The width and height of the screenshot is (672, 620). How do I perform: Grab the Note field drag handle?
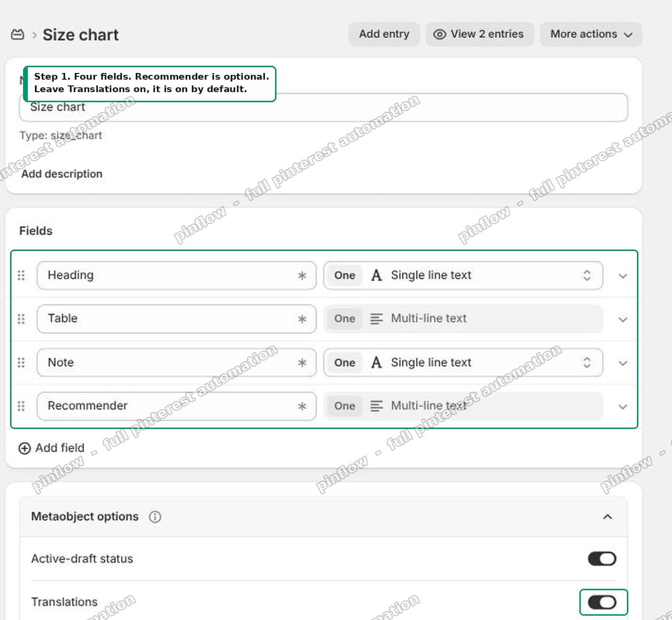pyautogui.click(x=21, y=362)
